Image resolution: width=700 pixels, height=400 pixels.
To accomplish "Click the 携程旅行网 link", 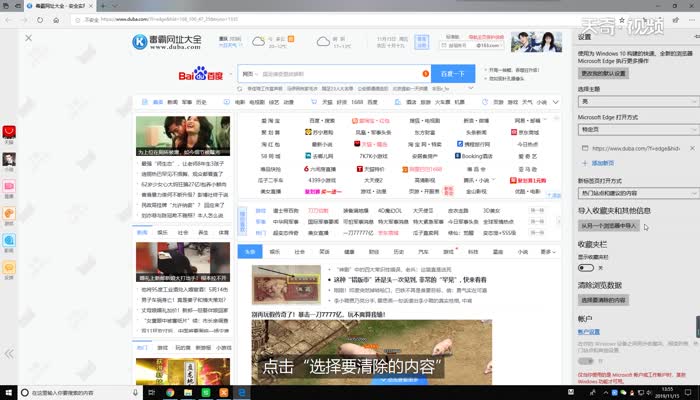I will click(473, 144).
